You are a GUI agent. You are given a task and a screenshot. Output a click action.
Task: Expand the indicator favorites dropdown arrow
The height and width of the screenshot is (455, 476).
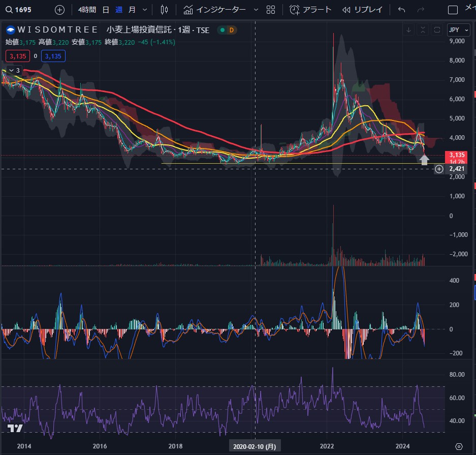[256, 10]
